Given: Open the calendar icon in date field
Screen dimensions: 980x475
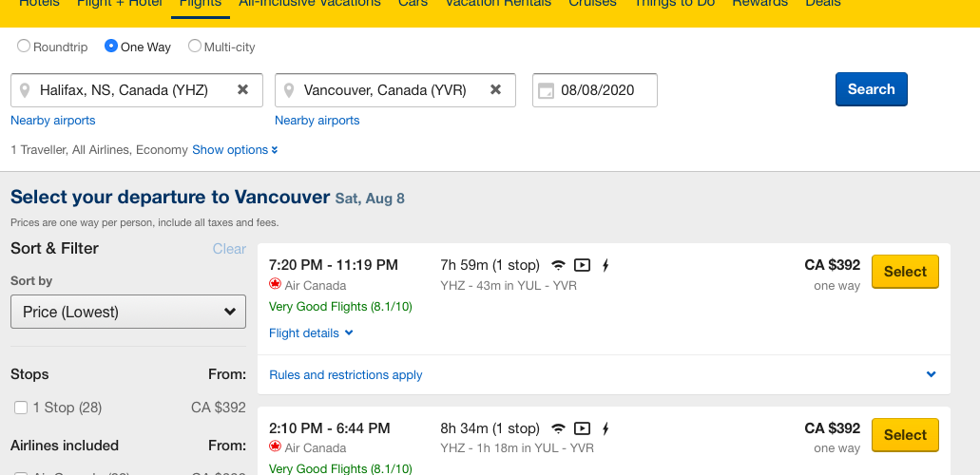Looking at the screenshot, I should pyautogui.click(x=546, y=90).
